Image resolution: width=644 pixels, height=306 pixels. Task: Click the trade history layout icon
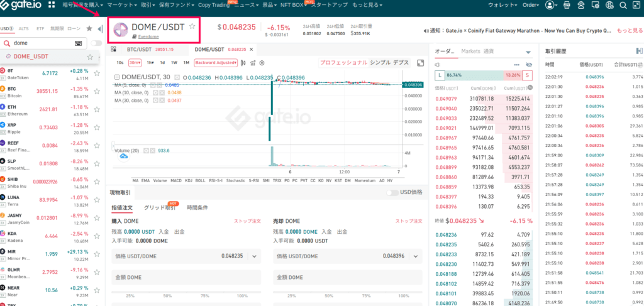click(639, 51)
